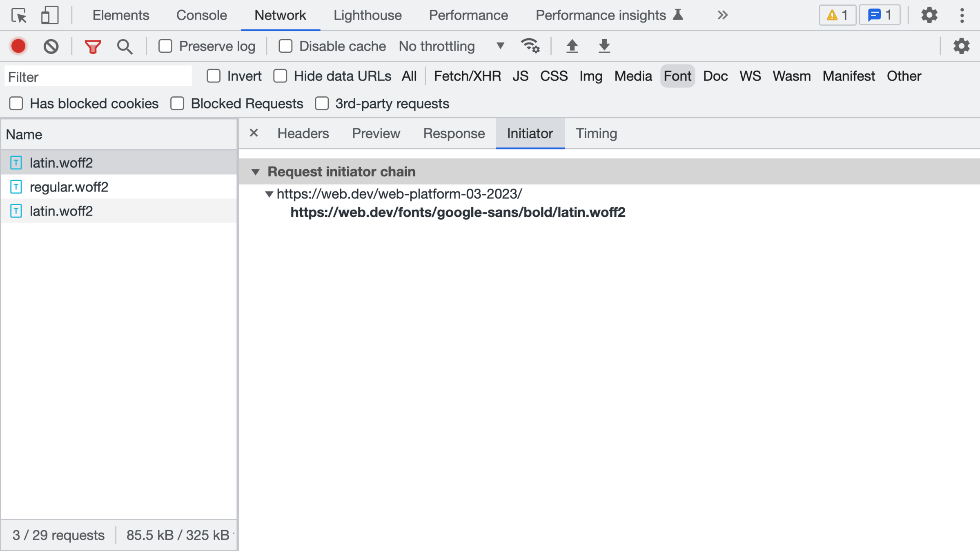Check the Disable cache option

pyautogui.click(x=285, y=46)
